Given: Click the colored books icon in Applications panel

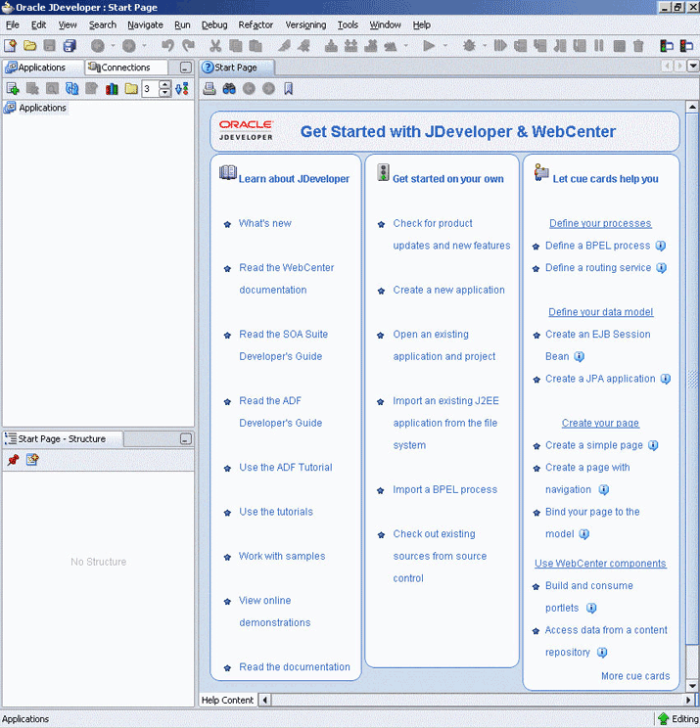Looking at the screenshot, I should (x=112, y=88).
